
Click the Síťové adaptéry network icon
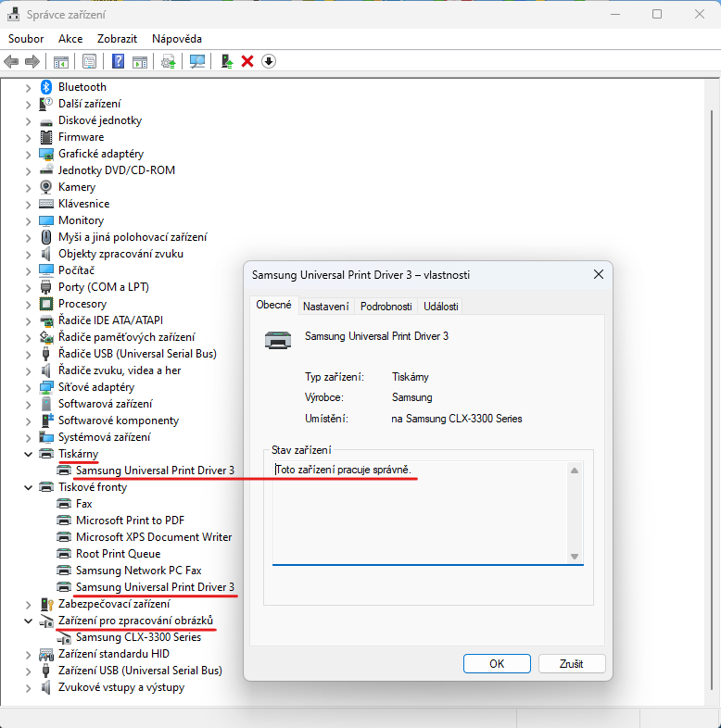pyautogui.click(x=46, y=387)
